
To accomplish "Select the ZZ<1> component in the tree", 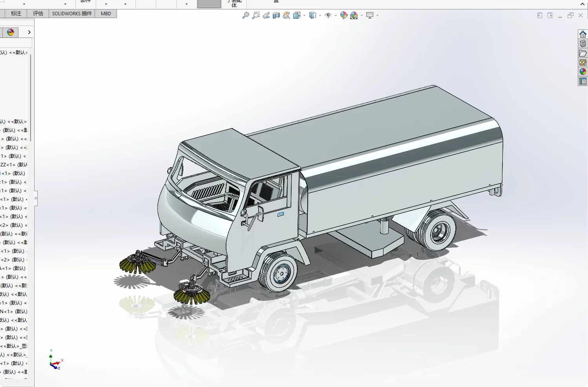I will 14,164.
